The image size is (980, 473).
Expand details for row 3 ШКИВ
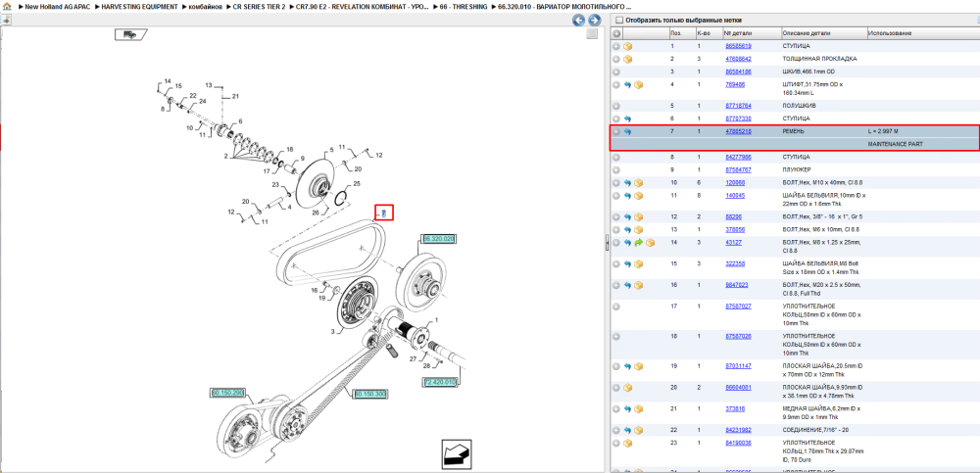tap(616, 71)
